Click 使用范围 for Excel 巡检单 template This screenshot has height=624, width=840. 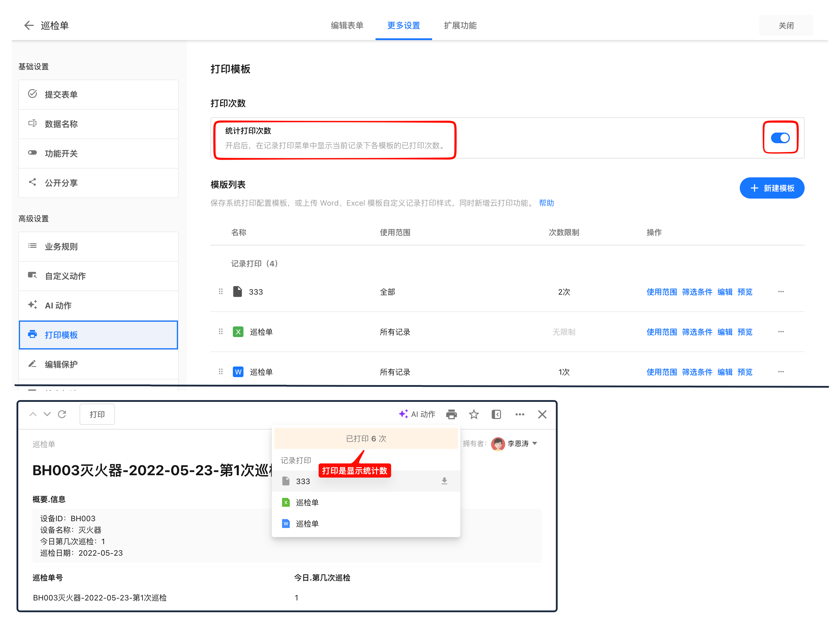[661, 332]
